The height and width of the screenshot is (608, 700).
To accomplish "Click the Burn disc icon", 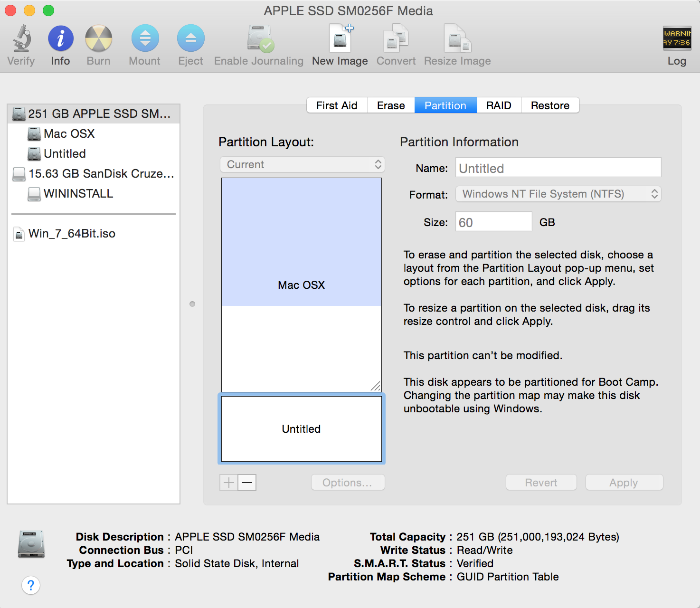I will 98,39.
